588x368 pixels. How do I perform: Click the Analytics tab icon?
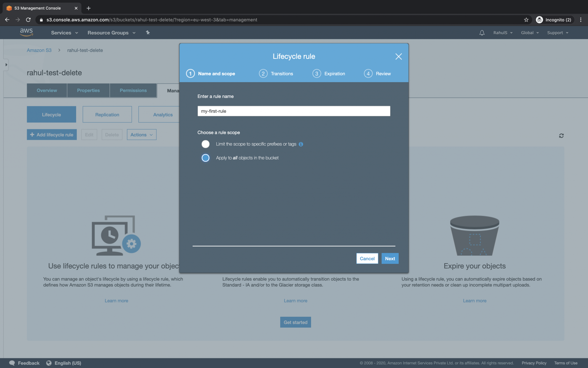tap(163, 114)
